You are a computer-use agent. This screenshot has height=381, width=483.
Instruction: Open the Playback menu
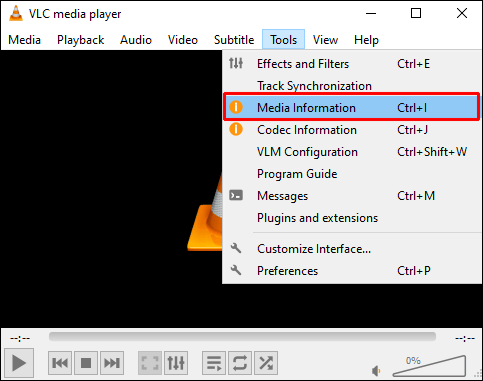[x=80, y=40]
